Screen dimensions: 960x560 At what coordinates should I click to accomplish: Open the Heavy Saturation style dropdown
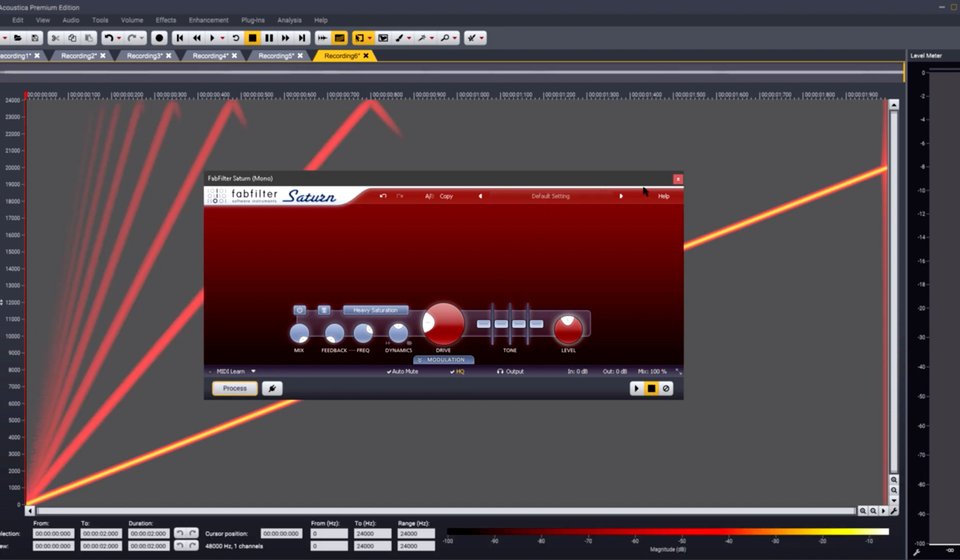coord(375,310)
